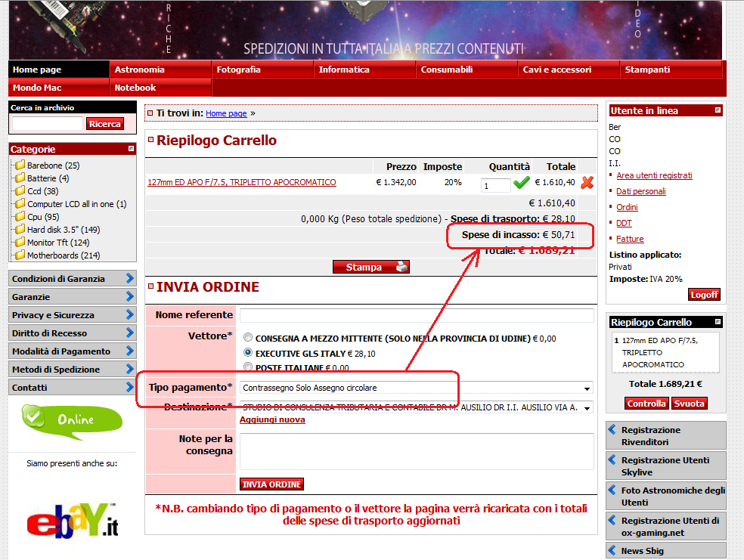Open Contatti sidebar entry

72,388
